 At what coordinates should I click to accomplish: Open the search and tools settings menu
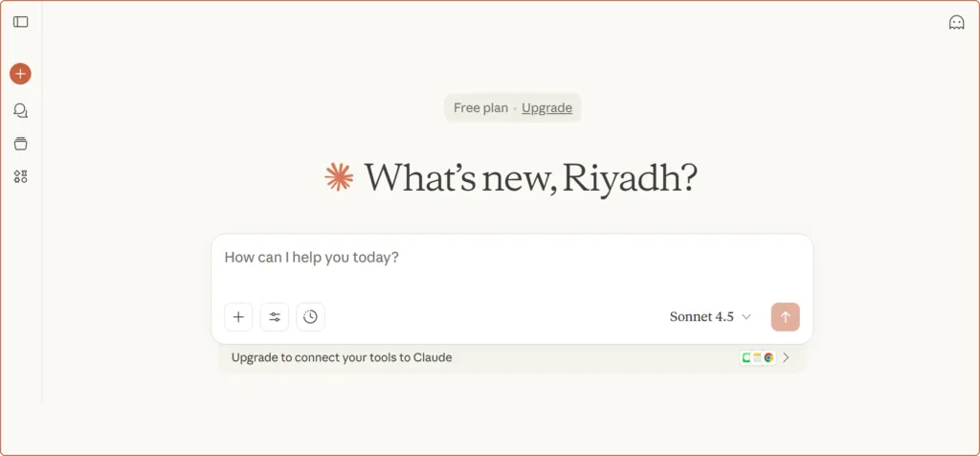(x=275, y=317)
